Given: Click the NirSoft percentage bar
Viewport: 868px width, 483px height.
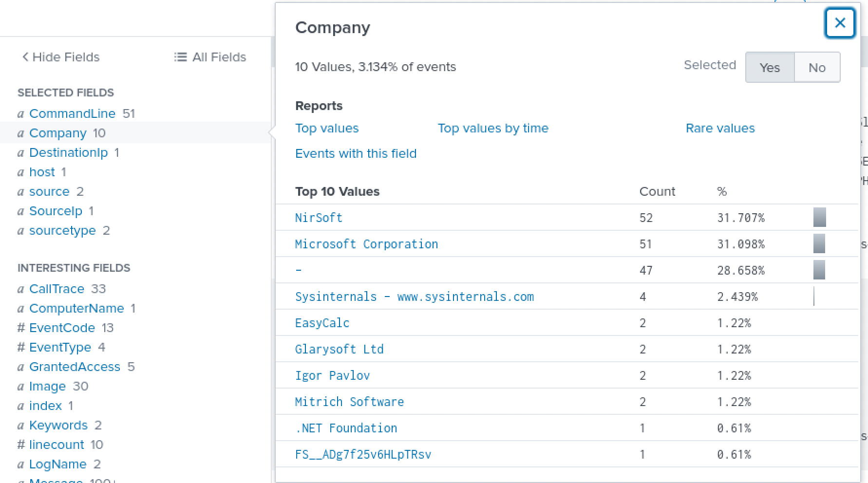Looking at the screenshot, I should point(820,218).
